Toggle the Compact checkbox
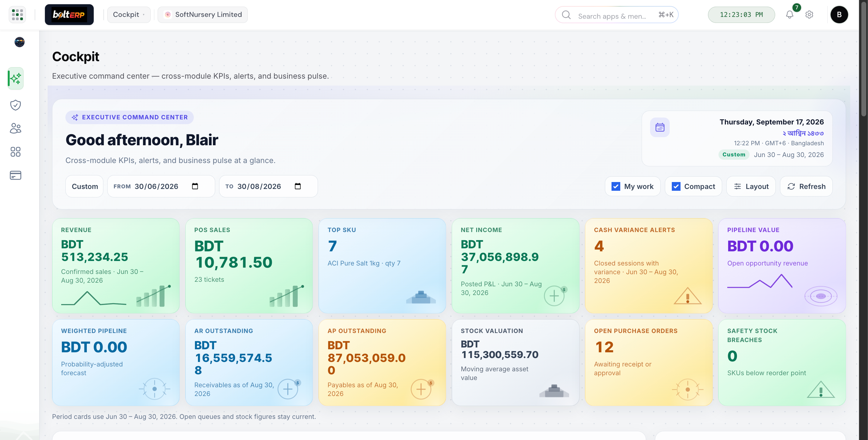This screenshot has width=868, height=440. coord(676,186)
